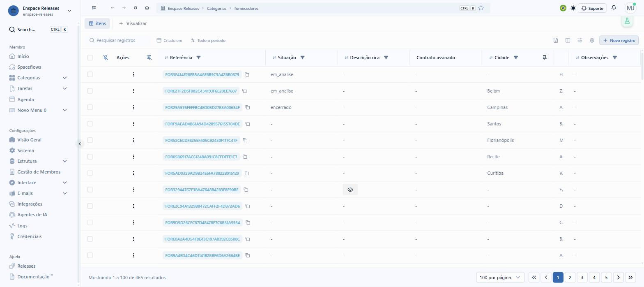Check the row FOR3E414E28EB5A4AF8B9C3A42B80679
This screenshot has width=644, height=287.
tap(90, 74)
